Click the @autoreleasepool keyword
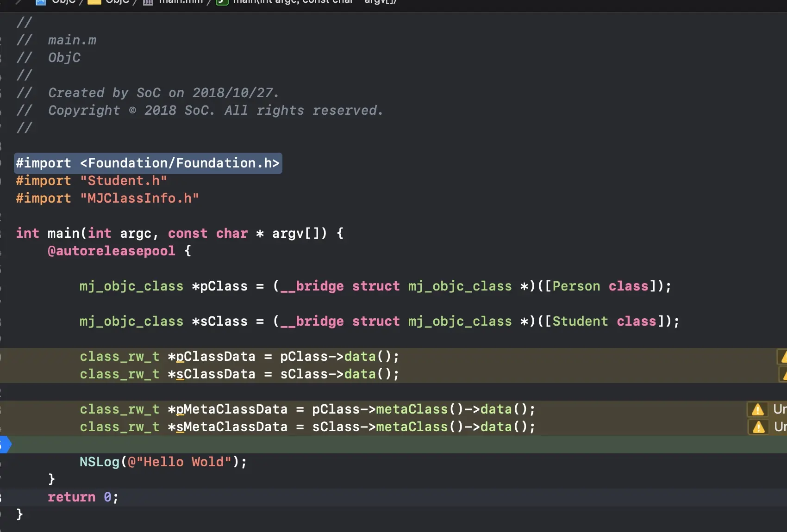 point(112,251)
